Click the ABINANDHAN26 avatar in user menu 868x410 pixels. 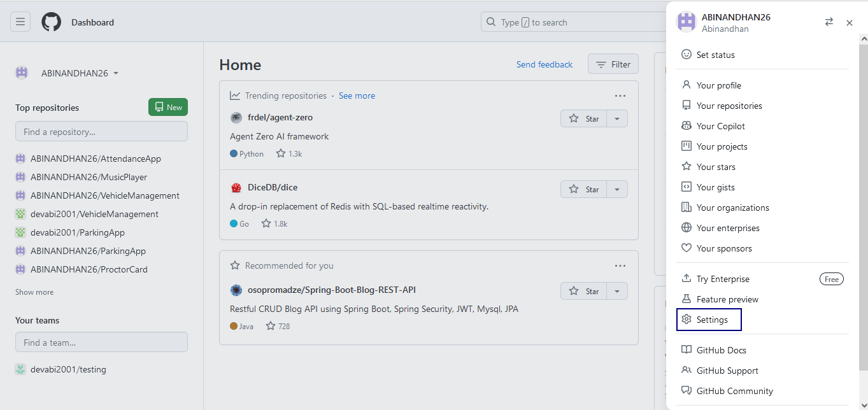point(687,22)
